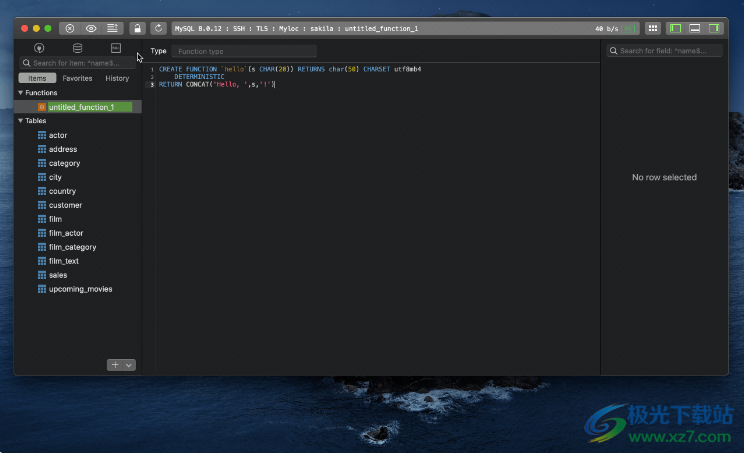Toggle the bottom console panel
Viewport: 744px width, 453px height.
click(x=695, y=29)
